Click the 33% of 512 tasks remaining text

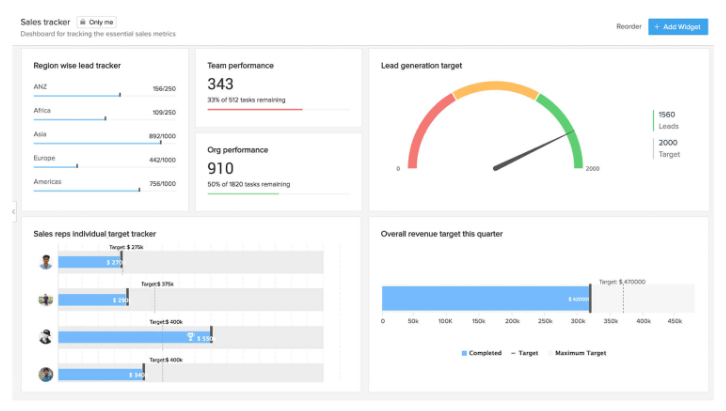tap(246, 100)
